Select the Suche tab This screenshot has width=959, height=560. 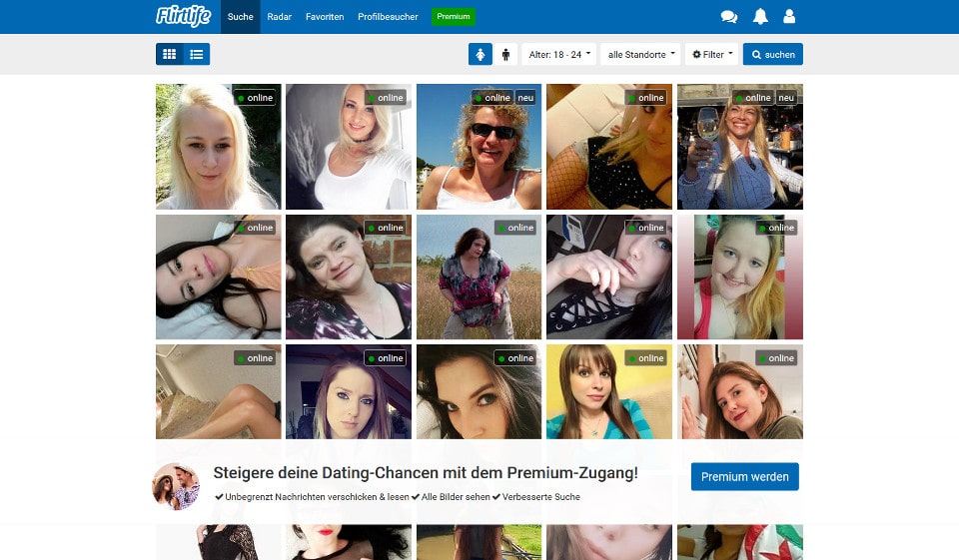(241, 17)
